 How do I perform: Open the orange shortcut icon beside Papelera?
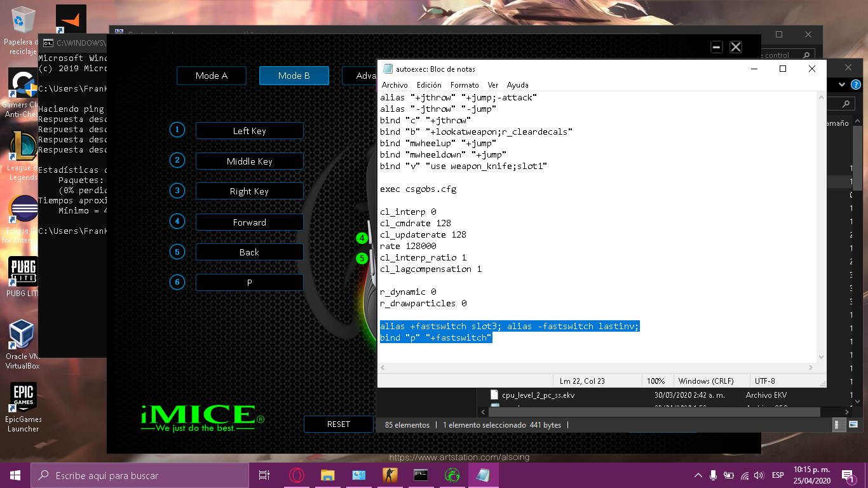(x=71, y=19)
